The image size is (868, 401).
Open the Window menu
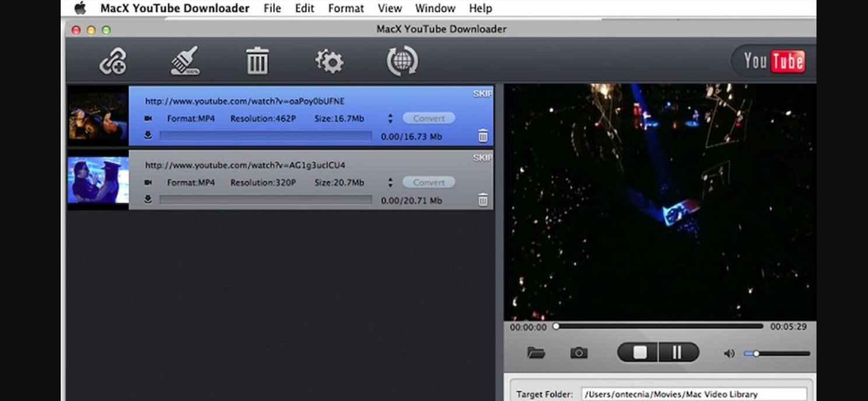[435, 8]
